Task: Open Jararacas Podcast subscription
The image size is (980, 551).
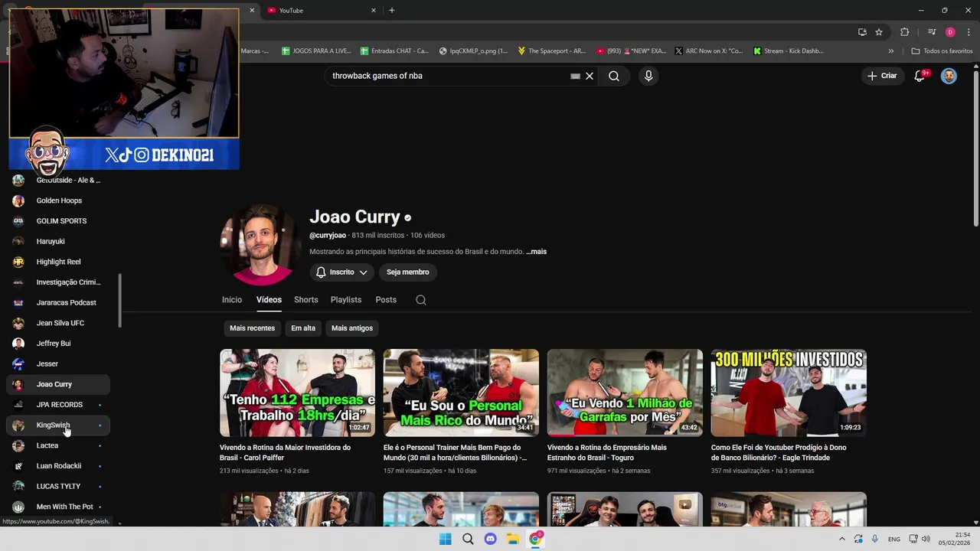Action: coord(58,302)
